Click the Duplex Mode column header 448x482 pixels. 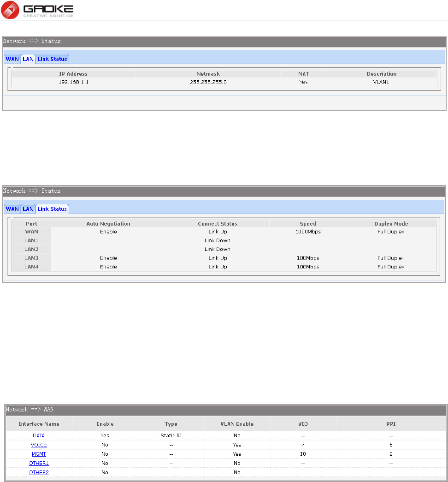click(391, 224)
